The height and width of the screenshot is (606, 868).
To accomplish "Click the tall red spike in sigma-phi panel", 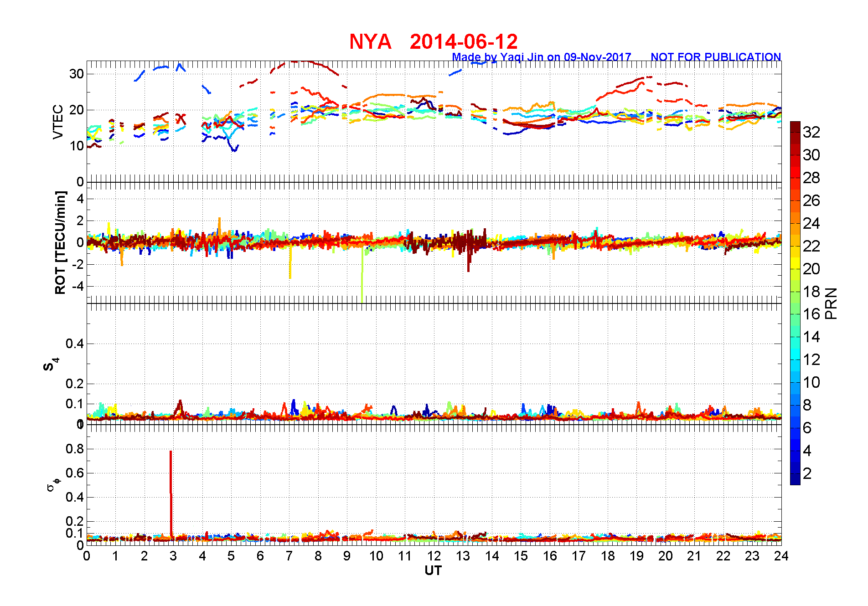I will (171, 494).
